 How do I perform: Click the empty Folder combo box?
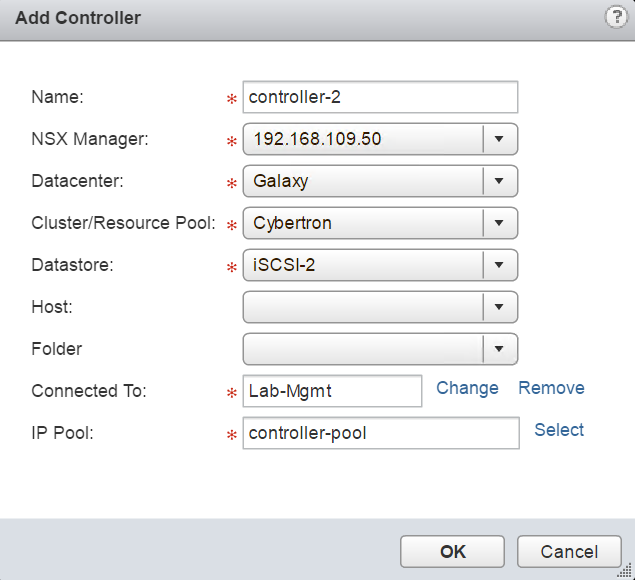point(363,349)
